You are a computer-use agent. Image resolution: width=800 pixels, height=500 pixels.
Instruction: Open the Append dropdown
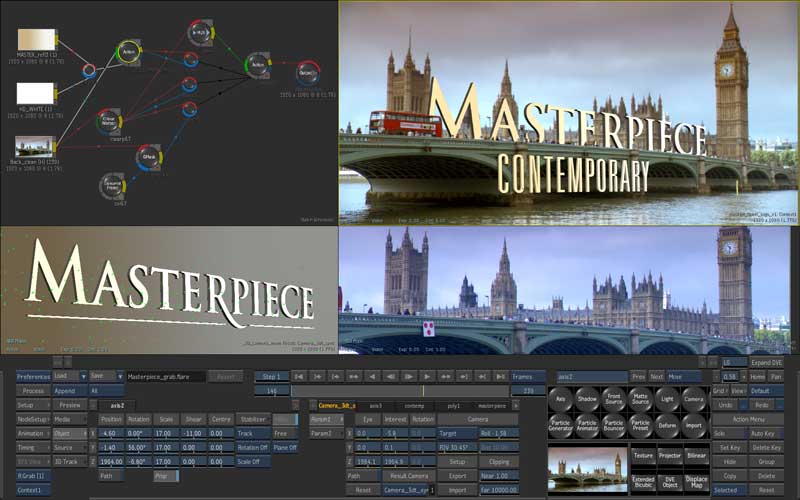coord(70,390)
